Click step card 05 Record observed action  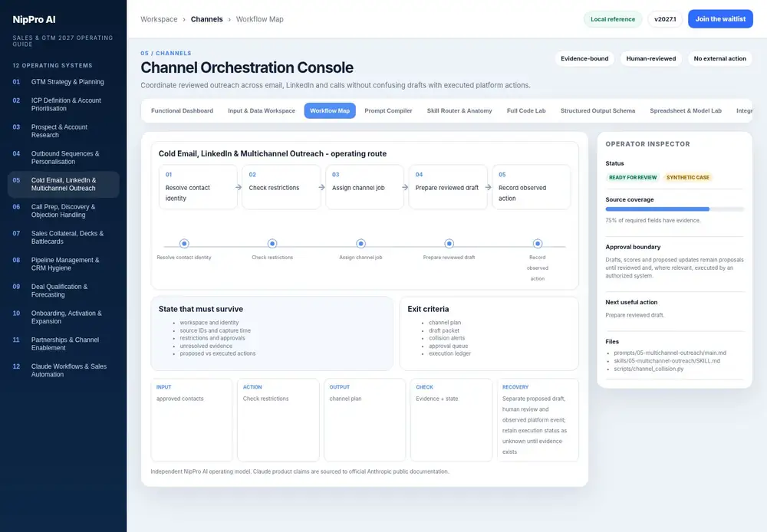[532, 187]
